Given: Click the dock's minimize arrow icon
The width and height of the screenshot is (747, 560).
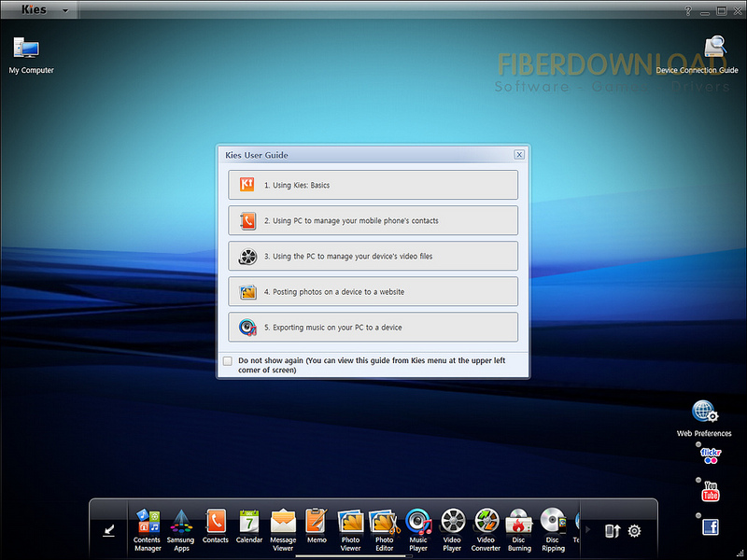Looking at the screenshot, I should click(x=108, y=530).
